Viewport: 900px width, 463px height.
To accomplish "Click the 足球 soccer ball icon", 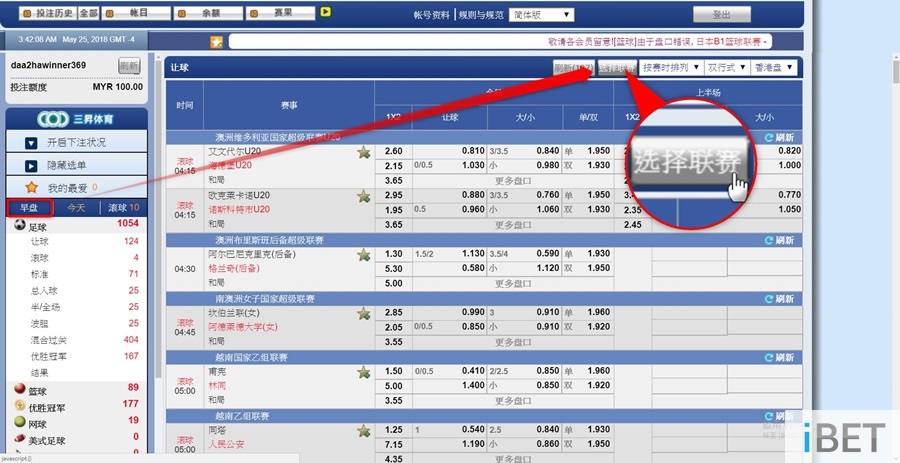I will pos(20,224).
